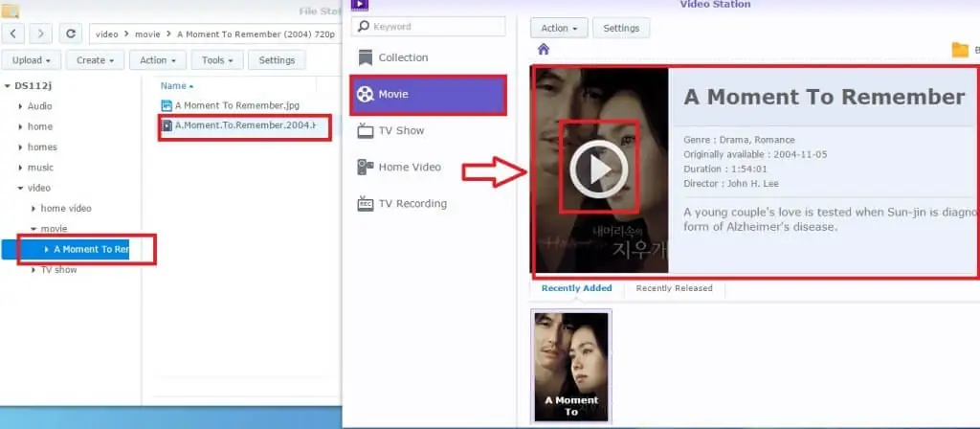
Task: Click the 'Genre : Drama, Romance' text
Action: pos(739,140)
